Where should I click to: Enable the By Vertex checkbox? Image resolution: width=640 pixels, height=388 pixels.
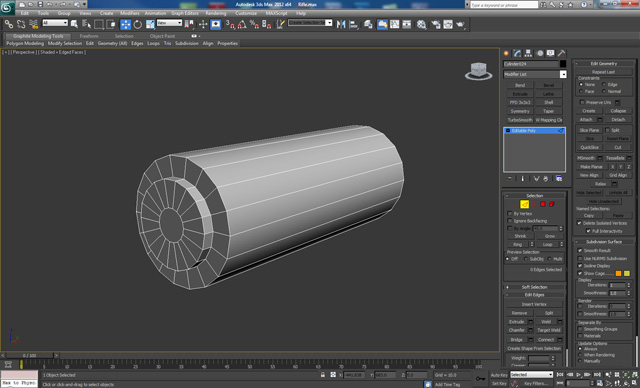(x=509, y=213)
